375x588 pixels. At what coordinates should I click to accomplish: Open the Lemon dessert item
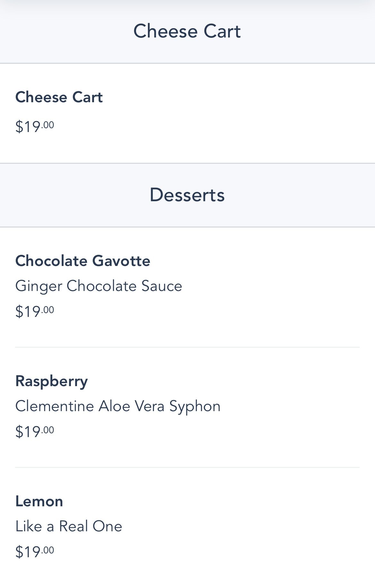click(x=39, y=501)
